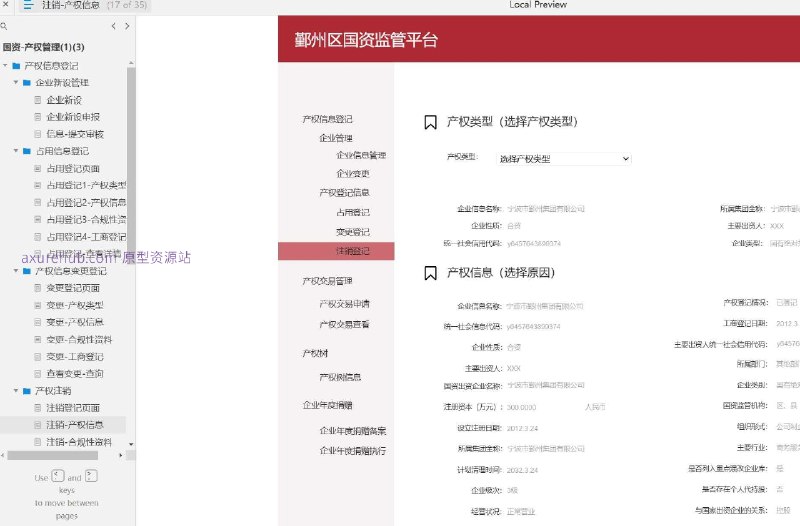The width and height of the screenshot is (800, 526).
Task: Select 产权树信息 menu item
Action: (340, 377)
